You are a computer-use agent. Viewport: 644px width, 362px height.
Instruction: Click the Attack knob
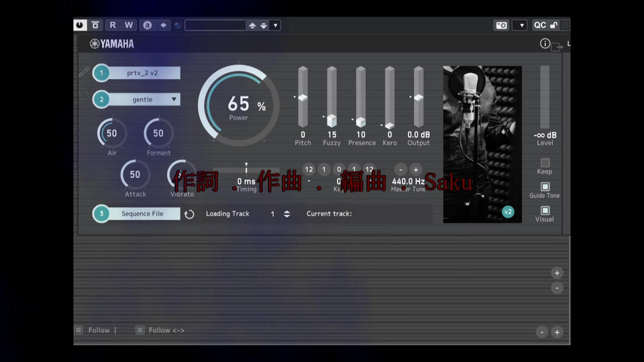(x=135, y=174)
